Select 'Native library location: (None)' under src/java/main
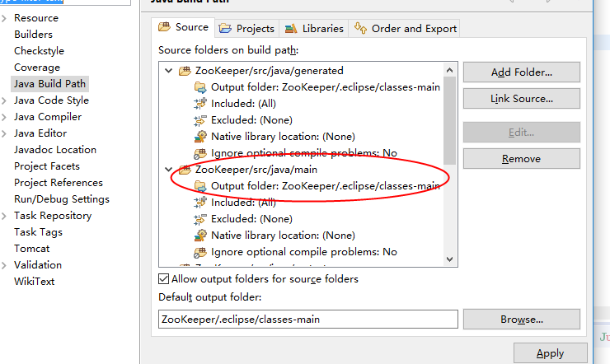Image resolution: width=610 pixels, height=364 pixels. [284, 235]
